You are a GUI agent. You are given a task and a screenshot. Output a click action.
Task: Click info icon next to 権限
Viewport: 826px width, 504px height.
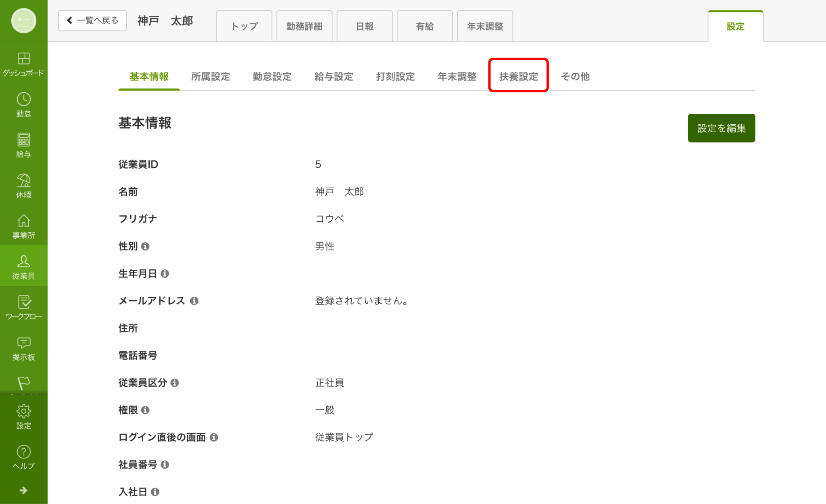145,410
